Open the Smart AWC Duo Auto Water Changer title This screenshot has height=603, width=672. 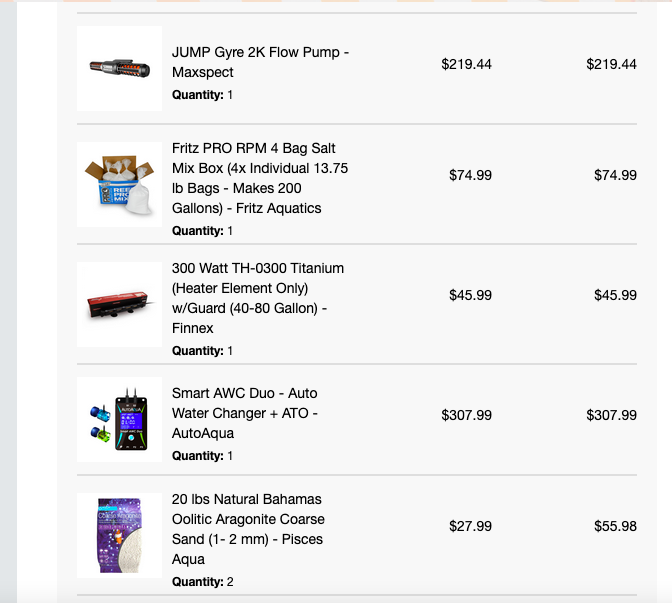click(245, 413)
